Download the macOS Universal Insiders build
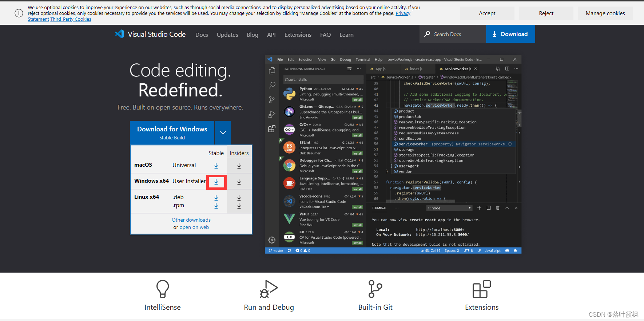This screenshot has height=321, width=644. 239,166
